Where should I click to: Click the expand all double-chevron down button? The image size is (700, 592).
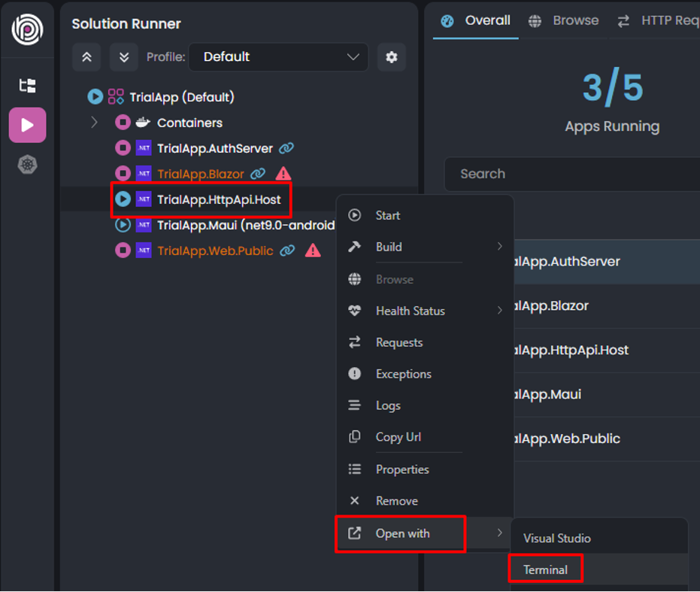tap(124, 57)
